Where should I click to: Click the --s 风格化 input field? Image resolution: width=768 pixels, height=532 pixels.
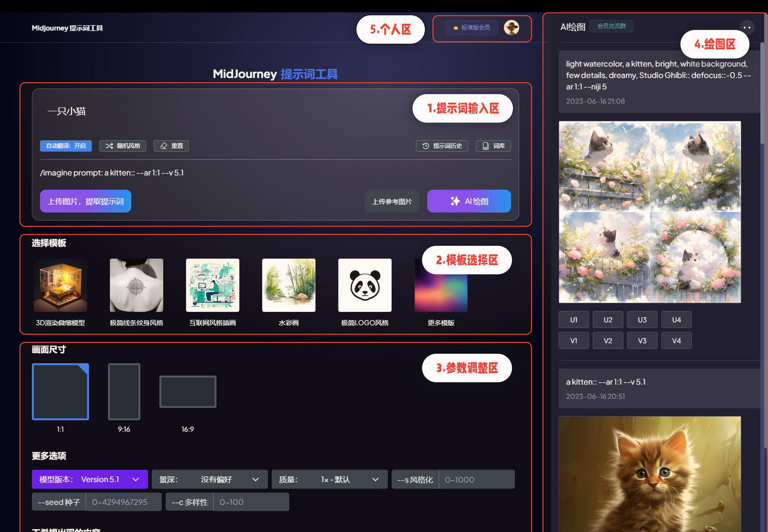coord(477,479)
